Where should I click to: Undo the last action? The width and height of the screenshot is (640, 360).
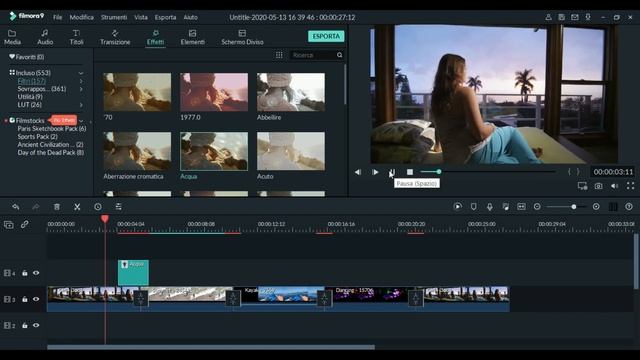coord(16,207)
